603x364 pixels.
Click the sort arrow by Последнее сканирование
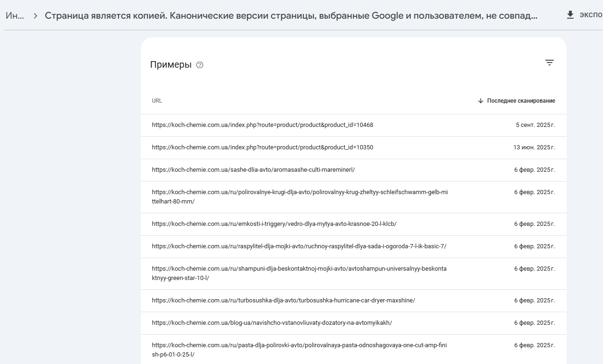[481, 101]
